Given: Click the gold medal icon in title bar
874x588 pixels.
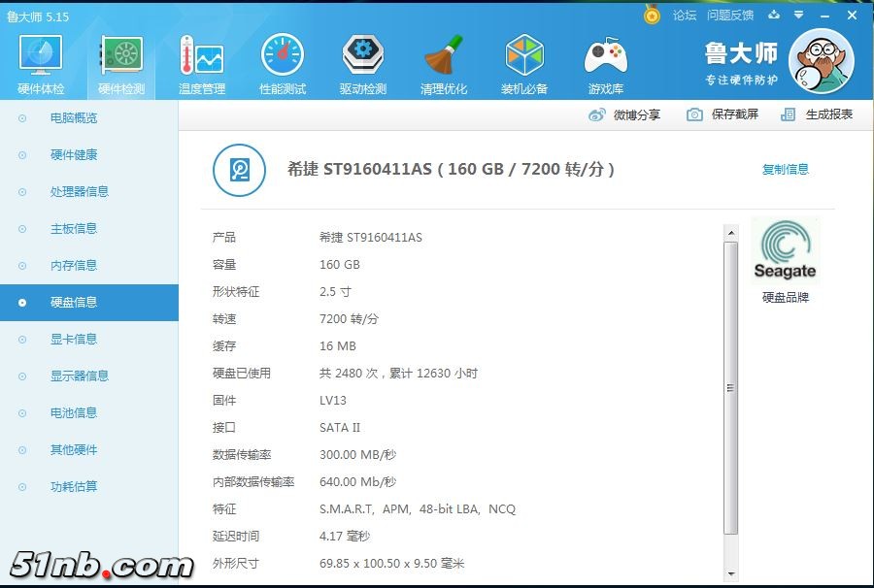Looking at the screenshot, I should (x=652, y=15).
